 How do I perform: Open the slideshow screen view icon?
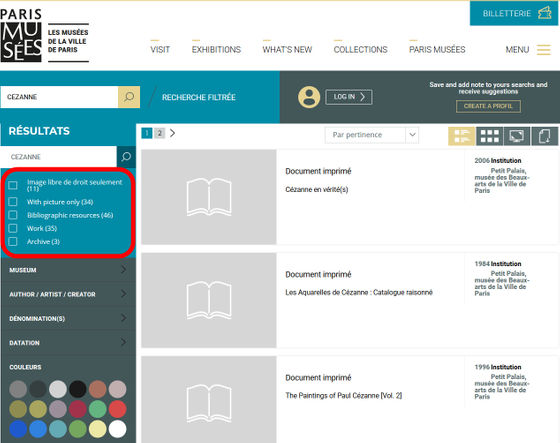pyautogui.click(x=517, y=136)
